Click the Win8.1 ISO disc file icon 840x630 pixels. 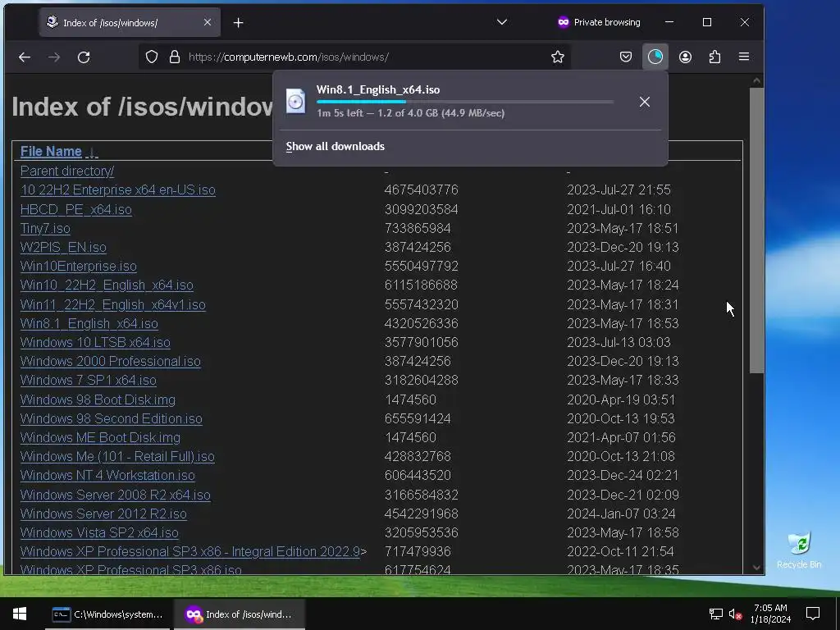(295, 101)
